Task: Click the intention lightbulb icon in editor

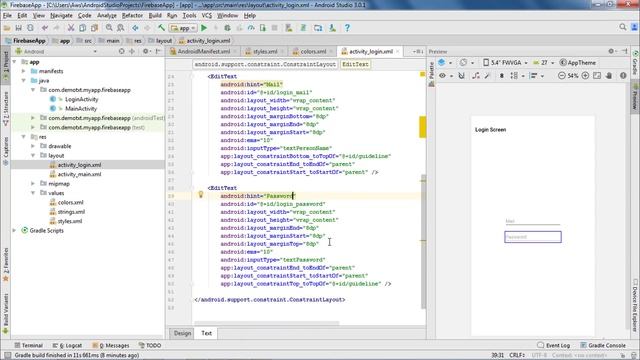Action: [200, 195]
